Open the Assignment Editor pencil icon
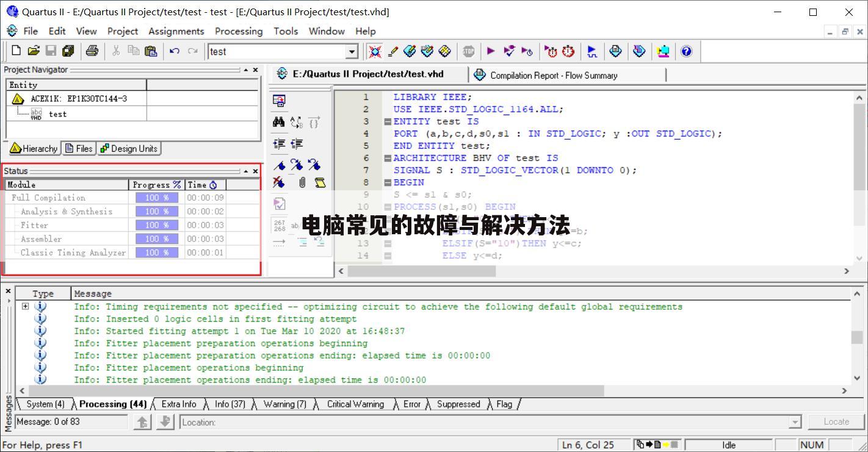Screen dimensions: 868x452 (x=393, y=51)
